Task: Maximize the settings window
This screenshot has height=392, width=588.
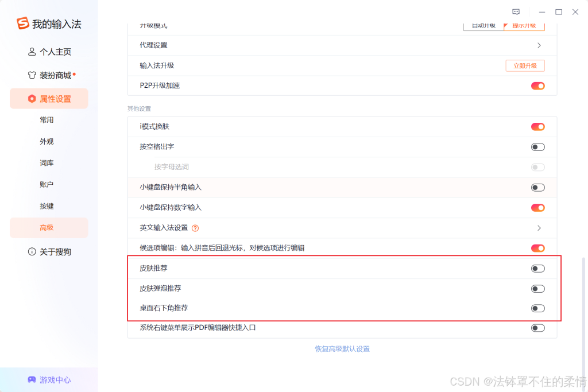Action: tap(559, 12)
